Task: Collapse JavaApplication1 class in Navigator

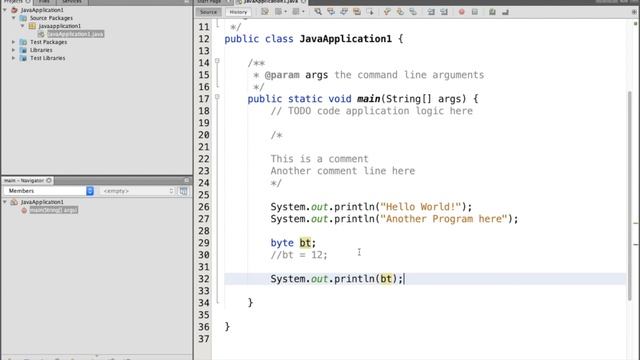Action: click(x=5, y=202)
